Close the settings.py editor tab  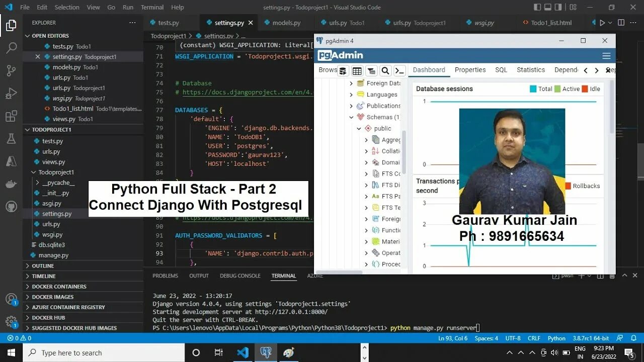(x=251, y=23)
